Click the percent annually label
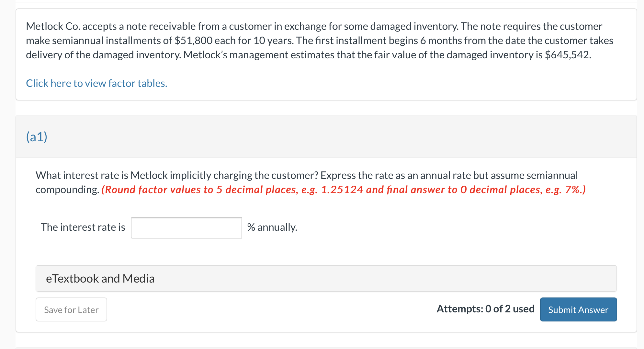Image resolution: width=644 pixels, height=349 pixels. 272,227
